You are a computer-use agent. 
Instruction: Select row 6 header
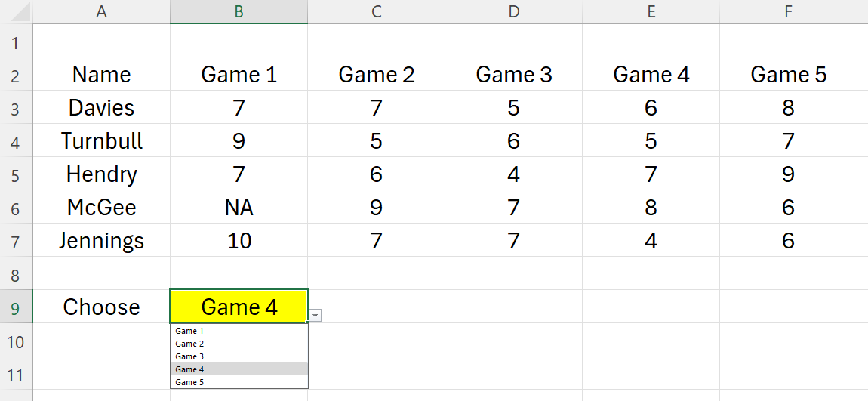pos(16,208)
